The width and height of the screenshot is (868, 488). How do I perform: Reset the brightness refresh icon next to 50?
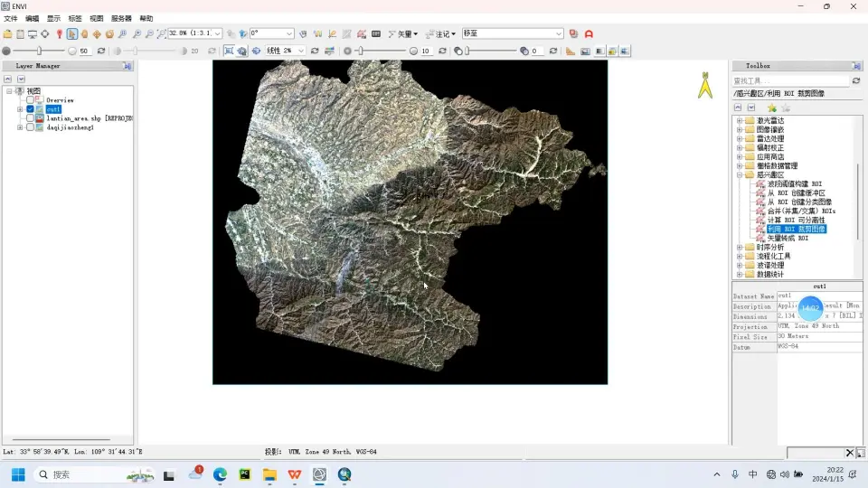(x=101, y=51)
